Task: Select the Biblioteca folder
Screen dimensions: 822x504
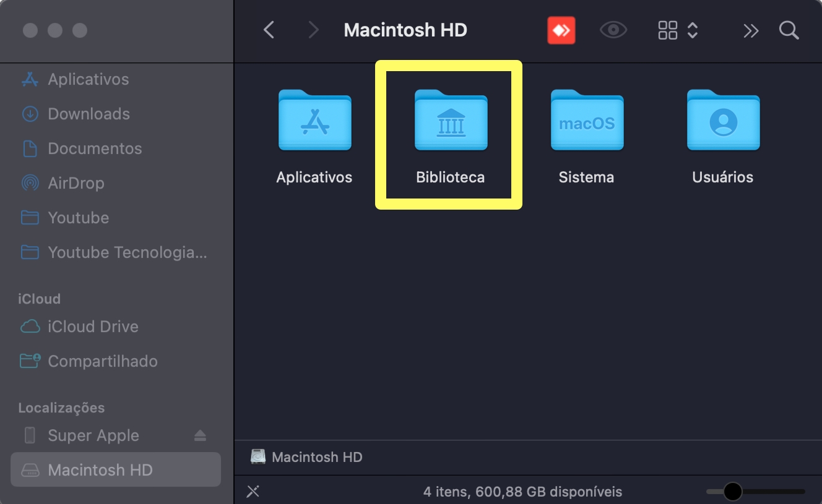Action: [x=451, y=121]
